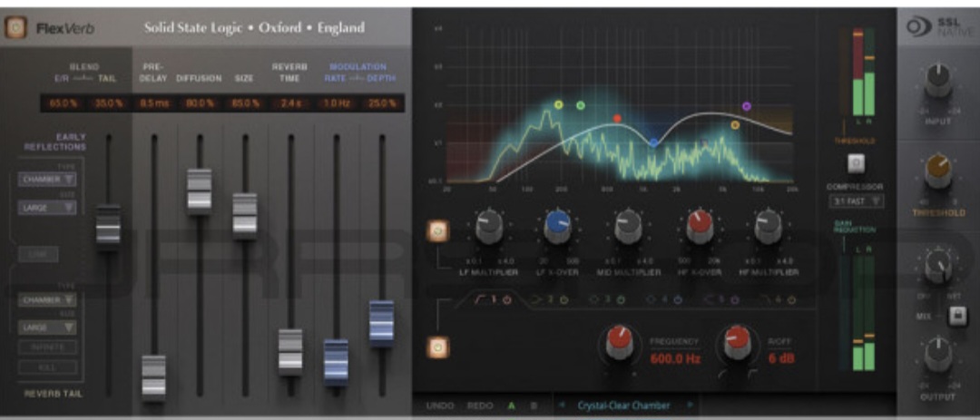Click the HF Multiplier knob

coord(768,226)
